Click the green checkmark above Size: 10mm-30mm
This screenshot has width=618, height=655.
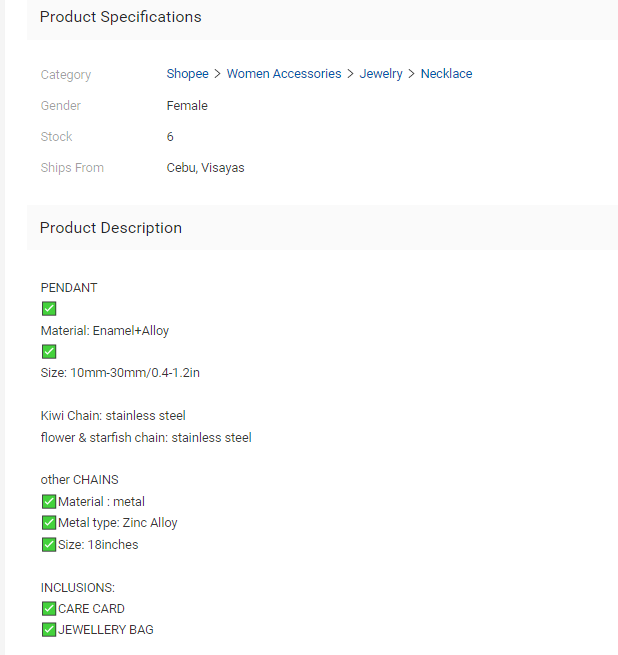point(49,352)
